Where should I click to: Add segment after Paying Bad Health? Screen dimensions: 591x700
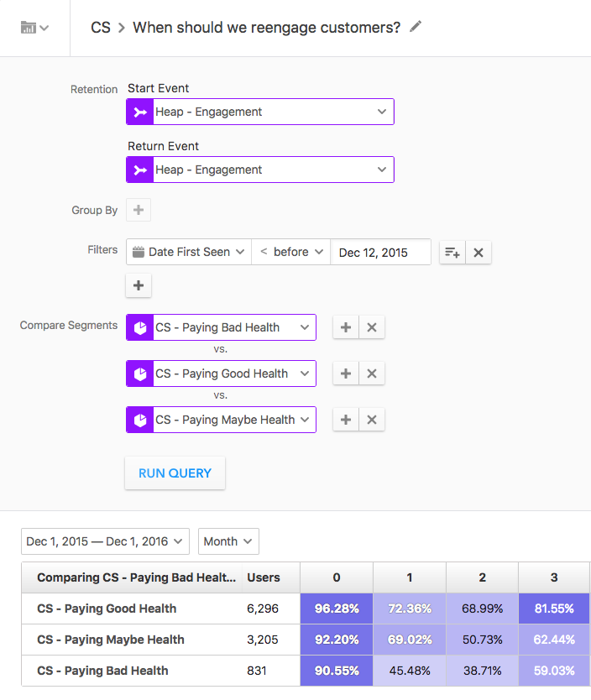[x=346, y=327]
